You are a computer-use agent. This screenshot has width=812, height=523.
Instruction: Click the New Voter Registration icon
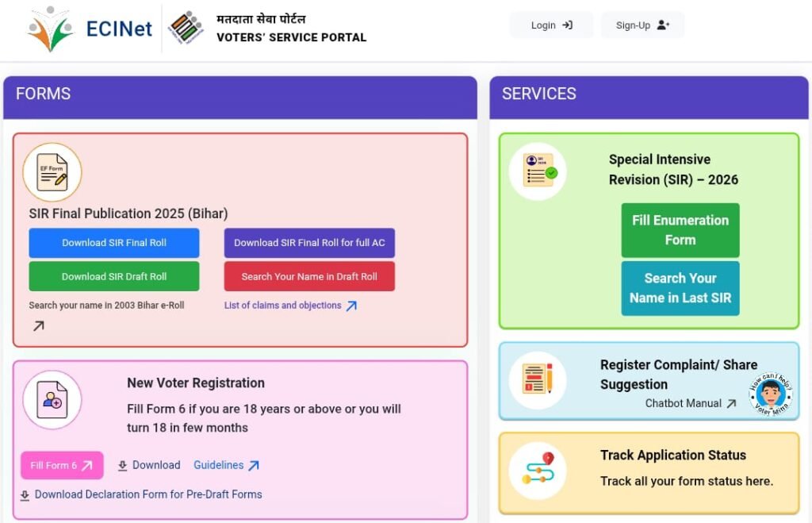52,400
